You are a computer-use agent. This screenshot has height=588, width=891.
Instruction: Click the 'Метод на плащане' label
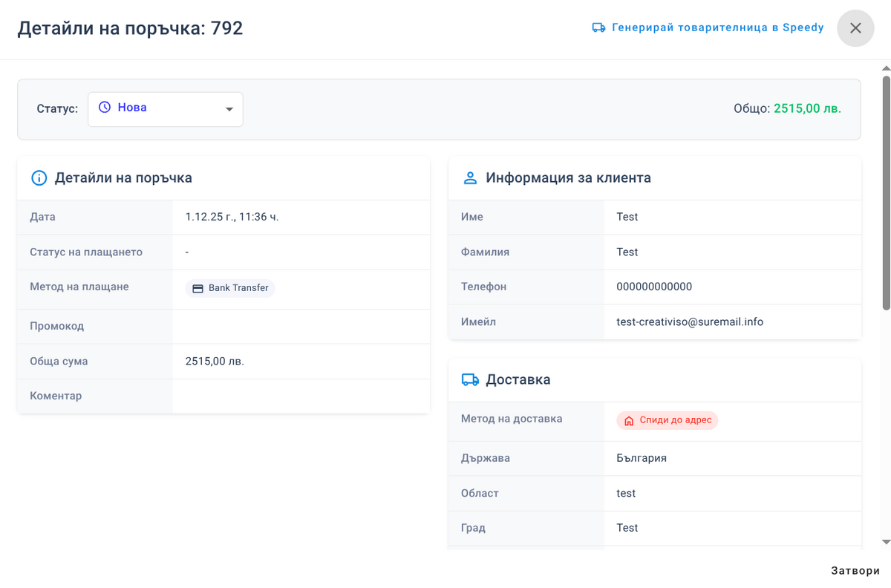pyautogui.click(x=79, y=287)
